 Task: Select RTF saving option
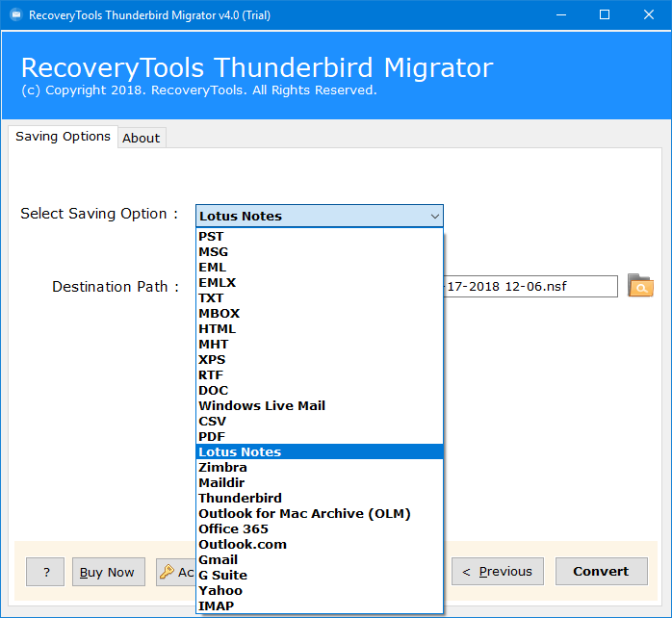click(x=320, y=375)
